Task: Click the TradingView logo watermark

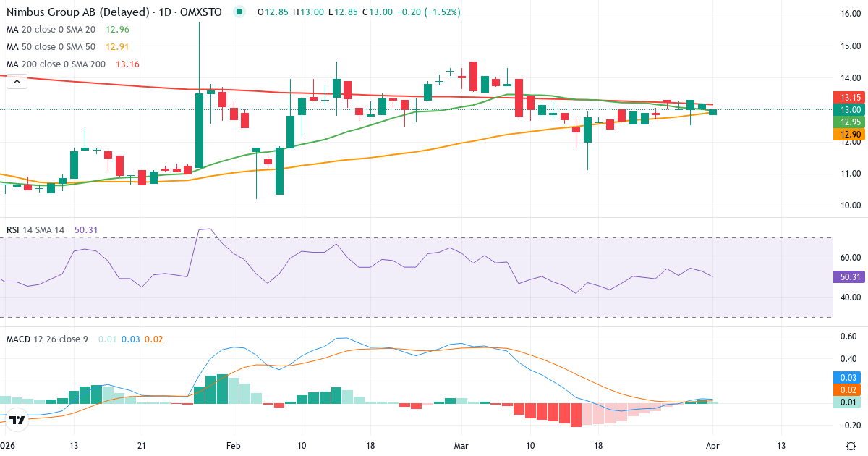Action: tap(16, 418)
